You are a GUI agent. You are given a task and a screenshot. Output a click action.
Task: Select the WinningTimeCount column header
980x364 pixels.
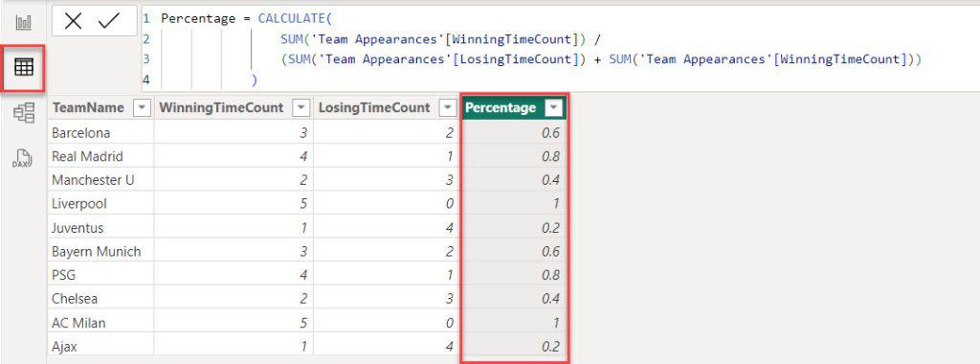pos(234,107)
